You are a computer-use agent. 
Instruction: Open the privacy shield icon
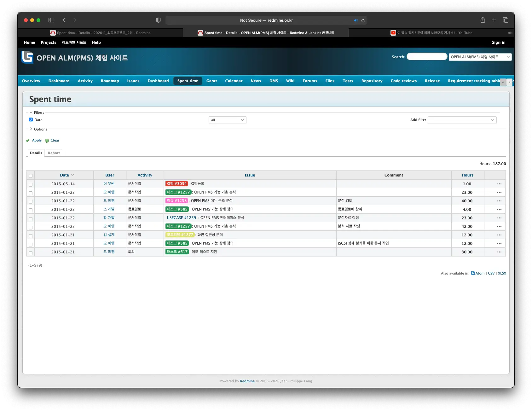(158, 20)
